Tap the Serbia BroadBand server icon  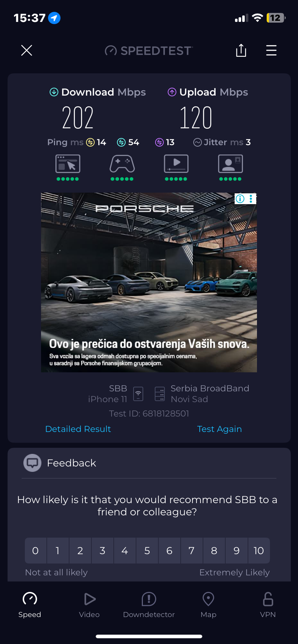coord(160,394)
